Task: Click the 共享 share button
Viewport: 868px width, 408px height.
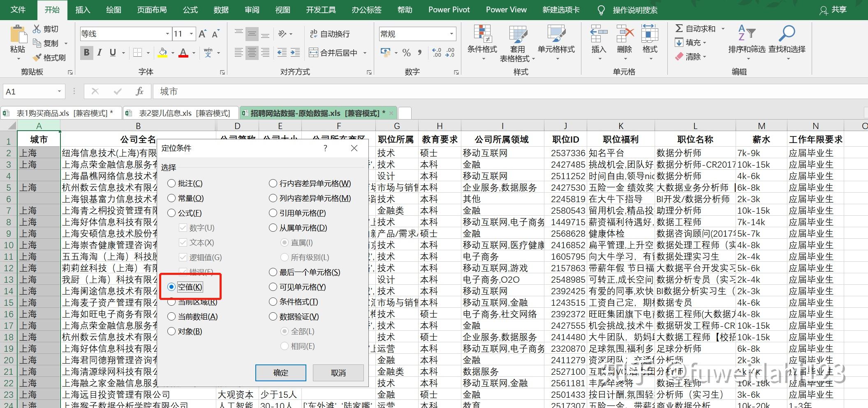Action: (833, 10)
